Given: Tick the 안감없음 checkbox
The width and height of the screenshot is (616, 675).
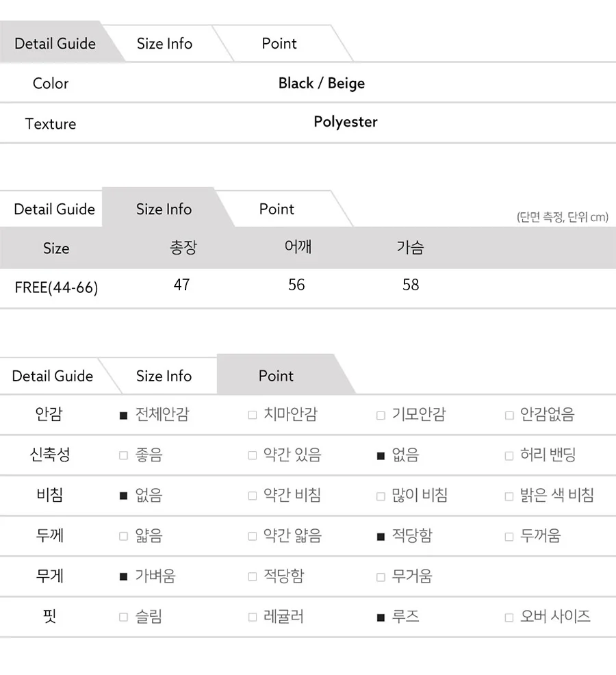Looking at the screenshot, I should [509, 416].
